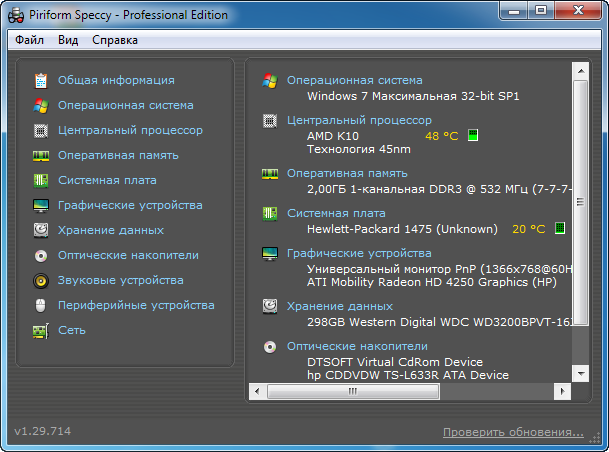Click the Оперативная память heading in the summary

(348, 174)
